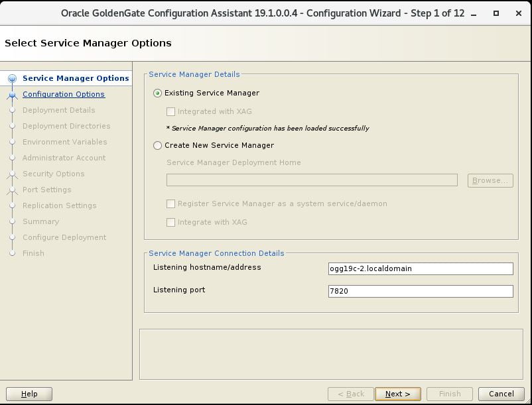
Task: Select the Administrator Account step
Action: [64, 158]
